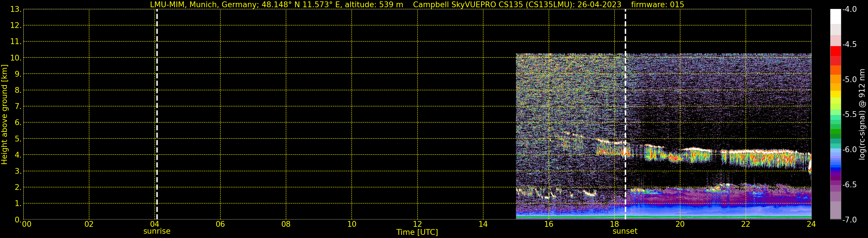This screenshot has width=868, height=238.
Task: Click the y-axis height label 12.
Action: click(16, 25)
